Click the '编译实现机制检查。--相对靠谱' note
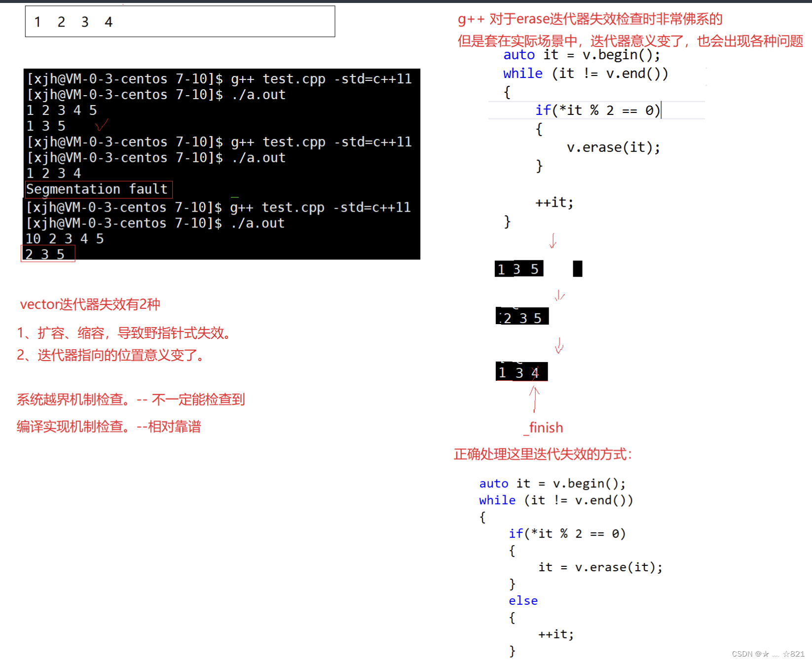This screenshot has width=812, height=662. click(x=109, y=427)
